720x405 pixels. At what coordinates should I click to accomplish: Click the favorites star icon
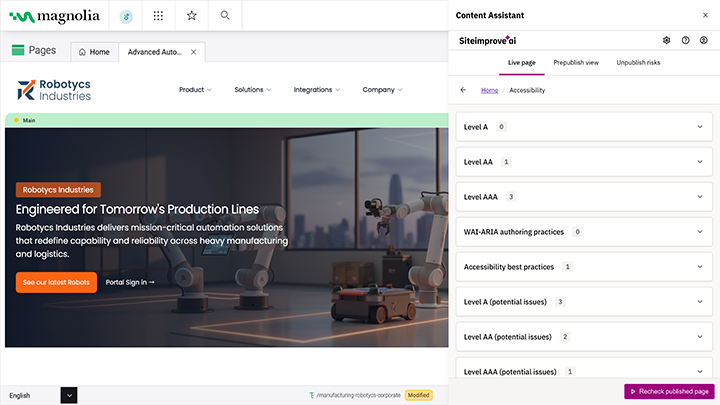pos(191,16)
